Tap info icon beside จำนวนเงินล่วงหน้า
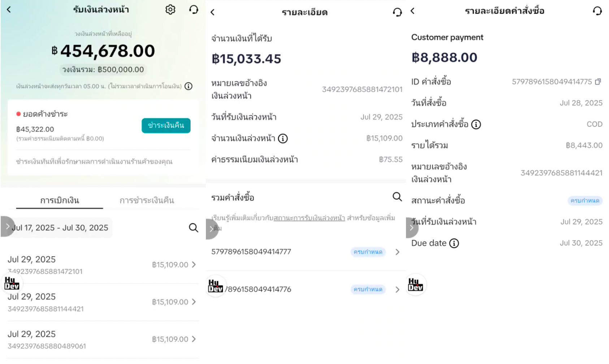The height and width of the screenshot is (364, 609). click(x=283, y=139)
